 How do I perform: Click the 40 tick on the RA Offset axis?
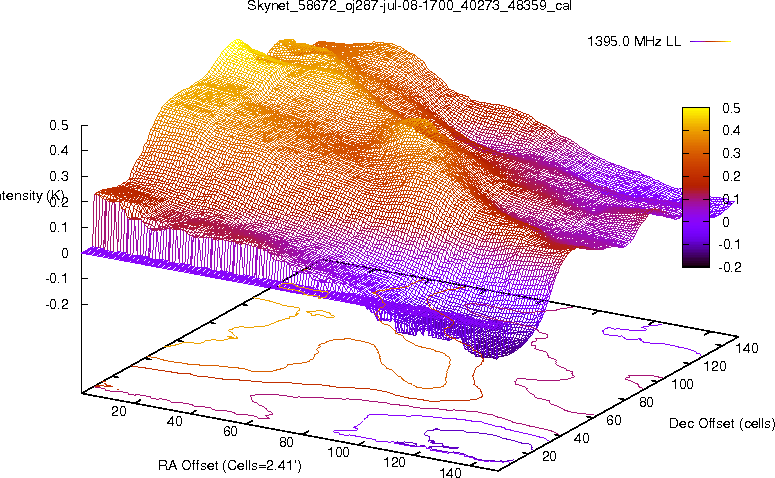174,421
